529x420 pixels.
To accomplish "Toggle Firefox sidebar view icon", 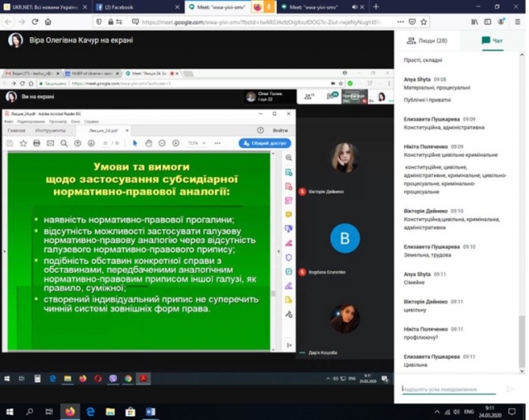I will [488, 22].
